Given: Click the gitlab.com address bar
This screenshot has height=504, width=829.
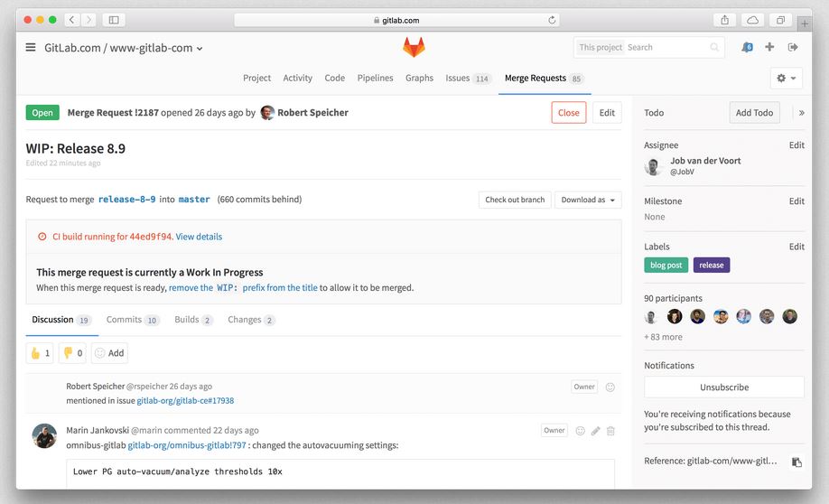Looking at the screenshot, I should click(x=396, y=20).
